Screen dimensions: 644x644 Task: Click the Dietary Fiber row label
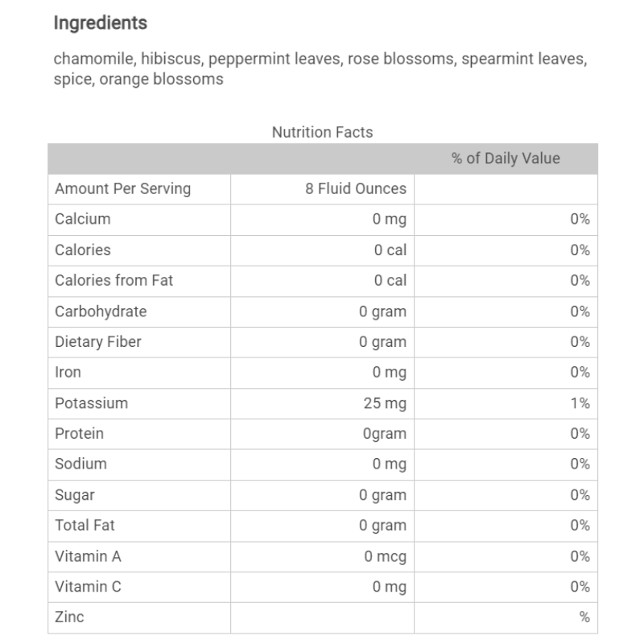[97, 342]
